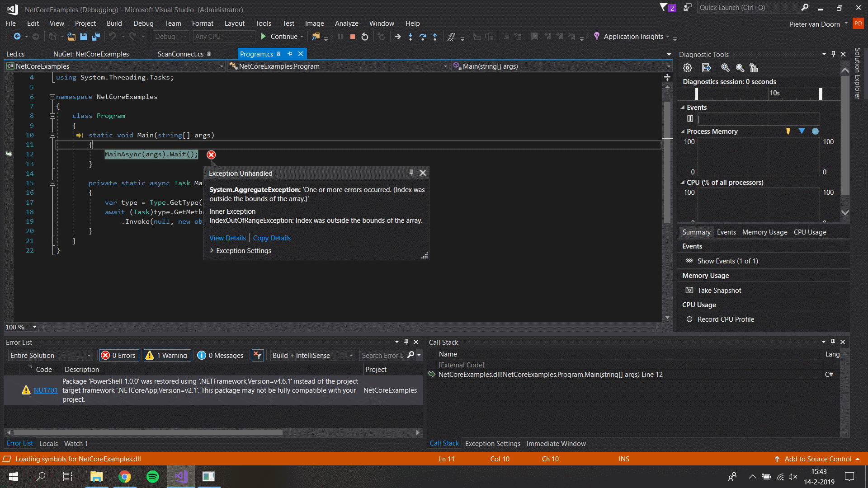This screenshot has height=488, width=868.
Task: Click the Find in Files icon
Action: tap(316, 37)
